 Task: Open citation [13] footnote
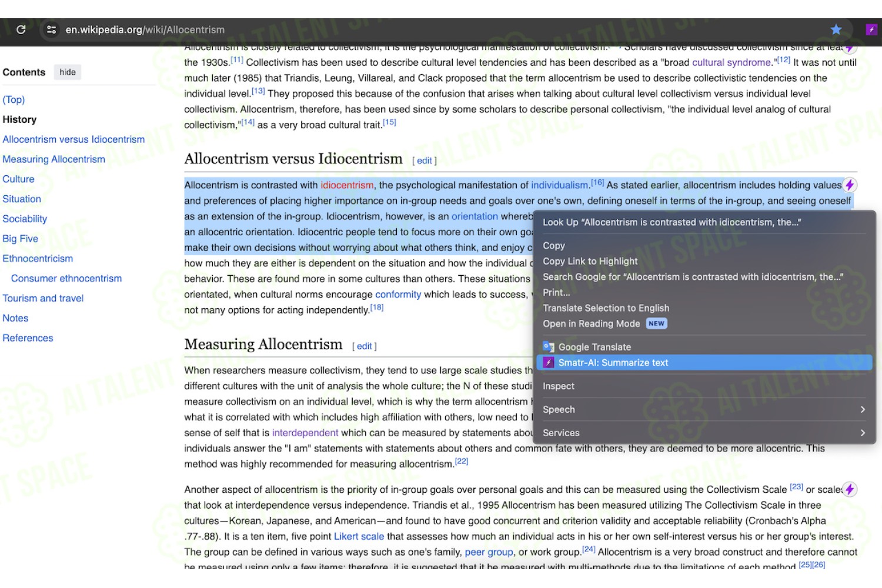click(x=258, y=91)
